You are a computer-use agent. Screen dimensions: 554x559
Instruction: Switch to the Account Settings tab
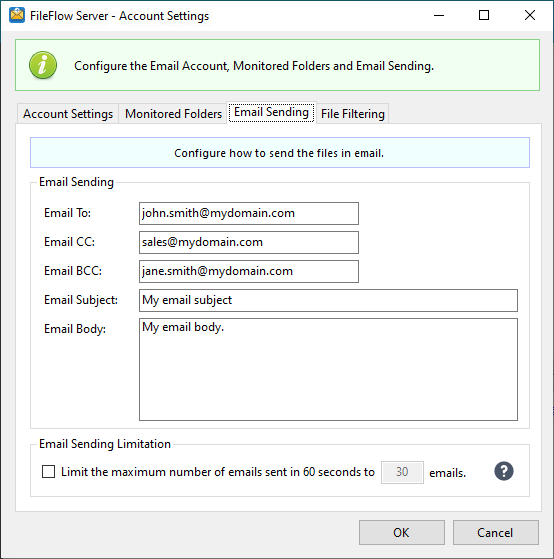pos(68,114)
